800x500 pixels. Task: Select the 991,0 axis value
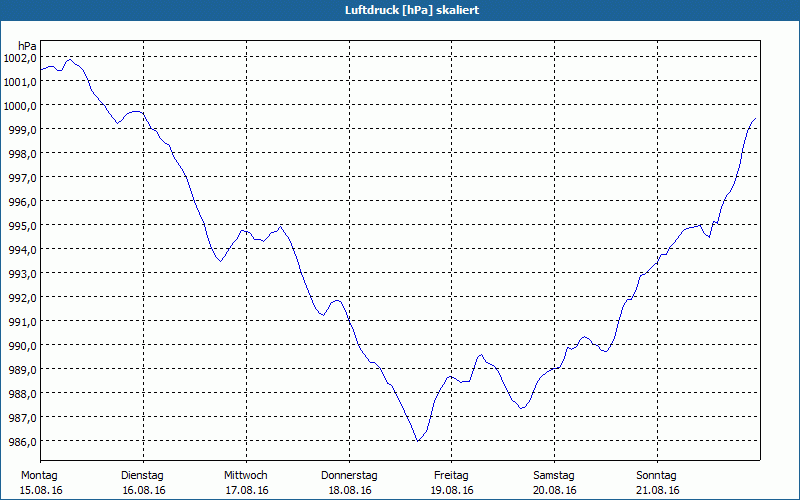(22, 321)
